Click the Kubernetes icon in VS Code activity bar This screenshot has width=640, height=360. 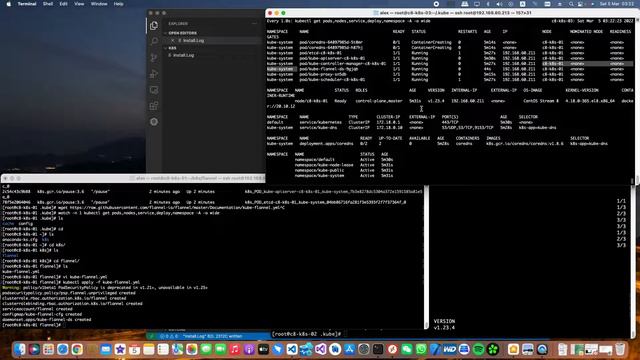pyautogui.click(x=154, y=122)
